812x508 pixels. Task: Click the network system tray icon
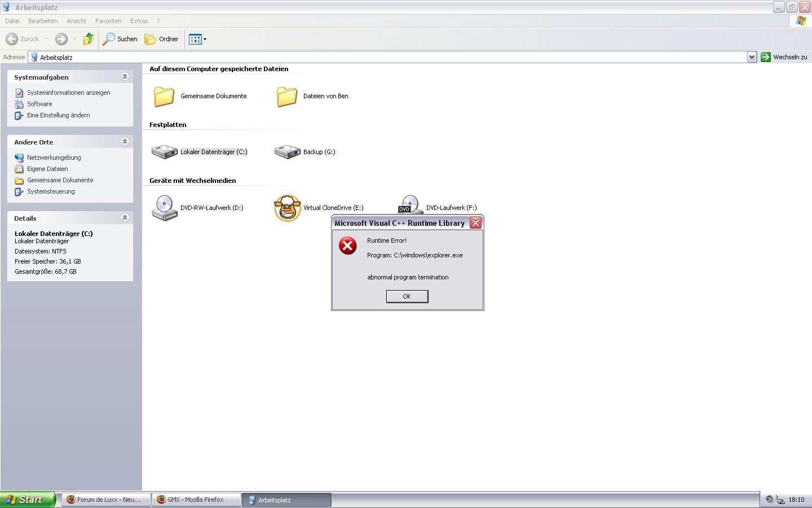coord(780,500)
